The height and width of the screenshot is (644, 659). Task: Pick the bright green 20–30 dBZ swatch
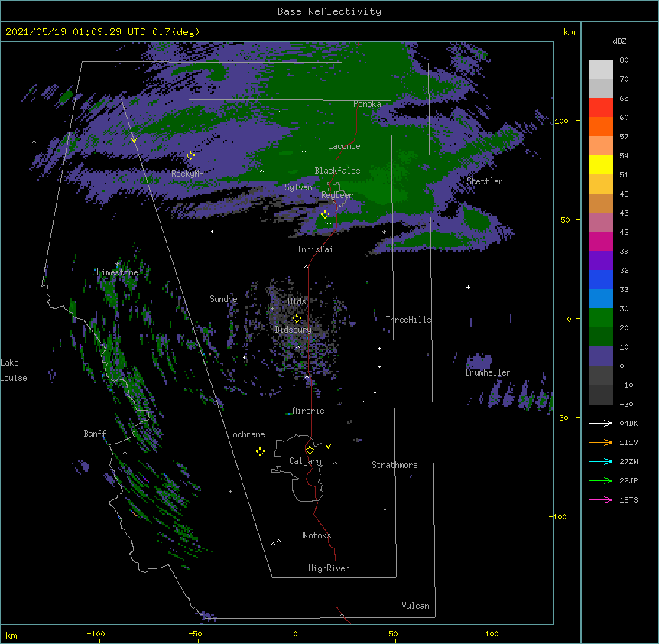pos(601,318)
